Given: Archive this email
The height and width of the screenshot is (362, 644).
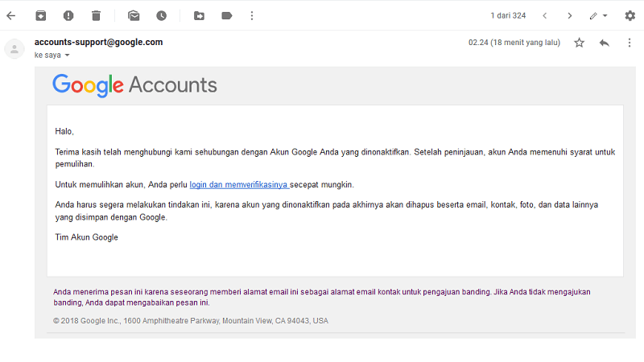Looking at the screenshot, I should pyautogui.click(x=41, y=16).
